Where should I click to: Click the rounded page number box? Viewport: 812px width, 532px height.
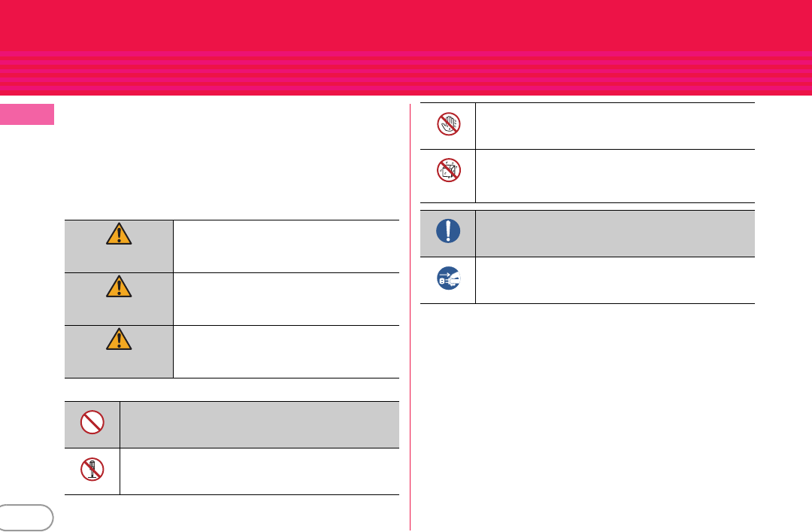tap(26, 518)
